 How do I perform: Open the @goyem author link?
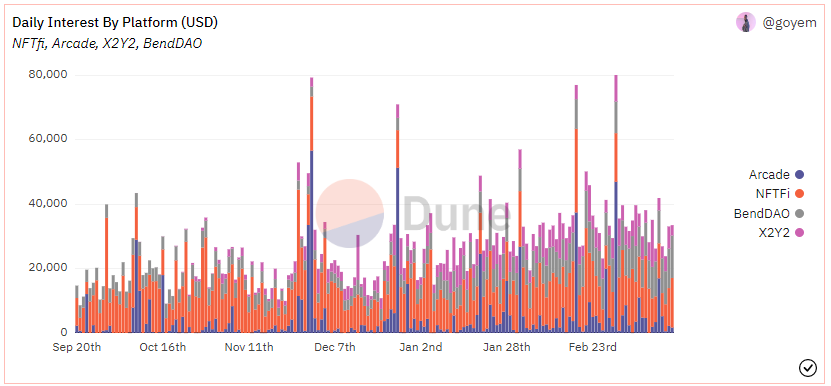tap(789, 23)
